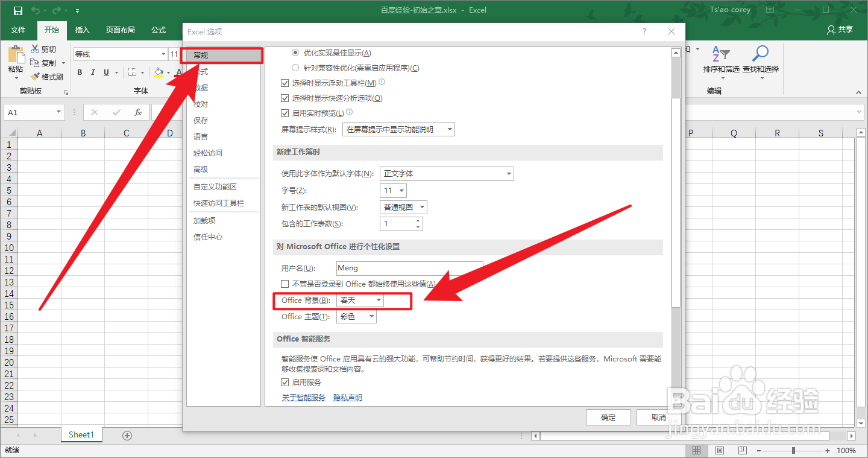Open the clipboard group dialog launcher

click(66, 92)
